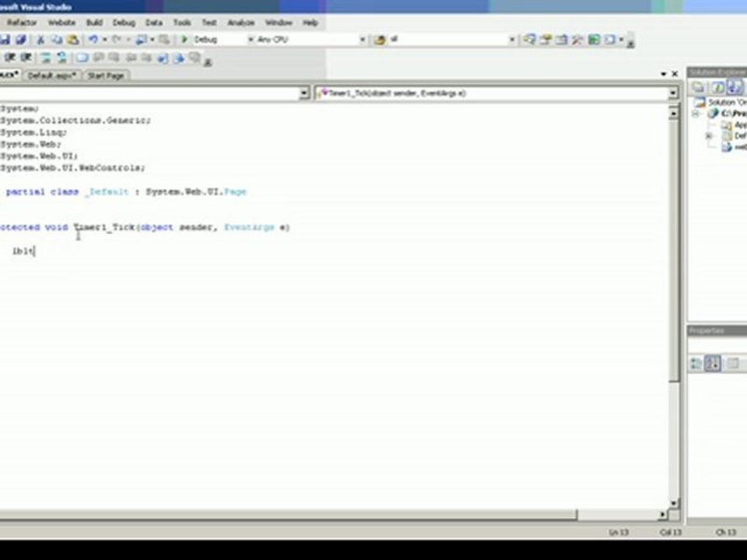Open the Data menu
The image size is (747, 560).
coord(154,23)
